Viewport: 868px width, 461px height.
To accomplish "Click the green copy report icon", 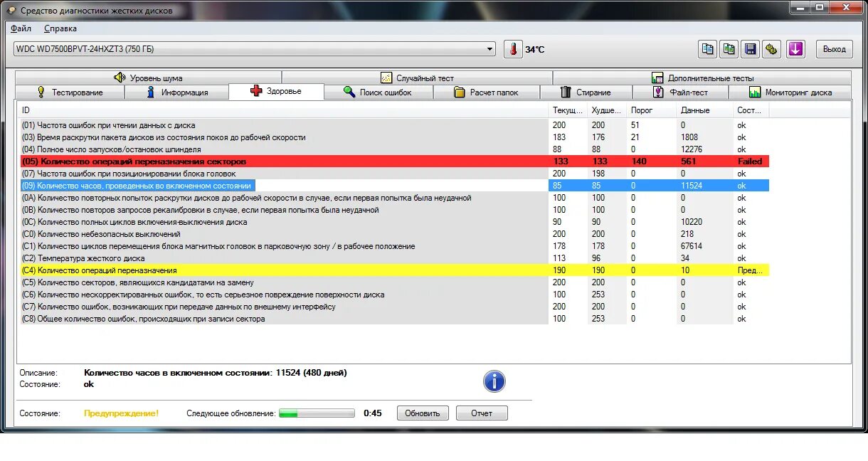I will point(729,49).
